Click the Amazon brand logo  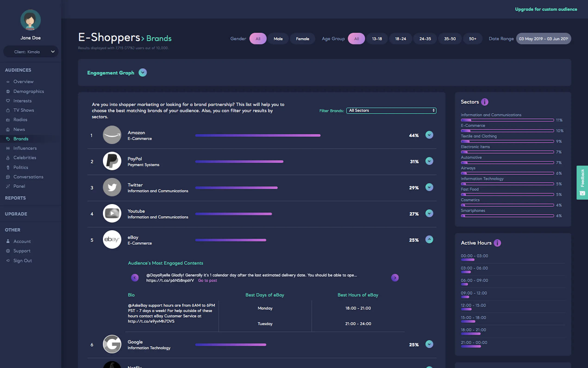[112, 135]
